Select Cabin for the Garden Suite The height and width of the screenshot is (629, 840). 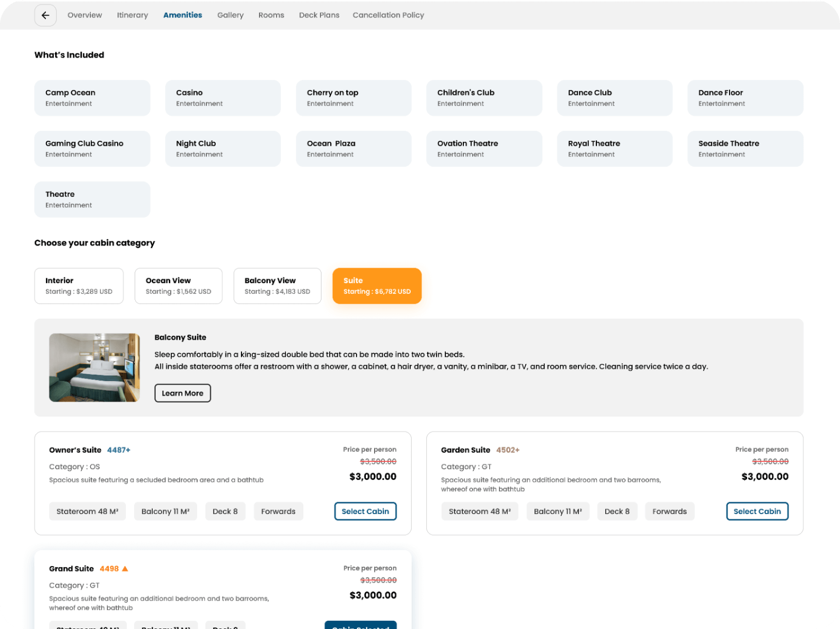[x=757, y=511]
